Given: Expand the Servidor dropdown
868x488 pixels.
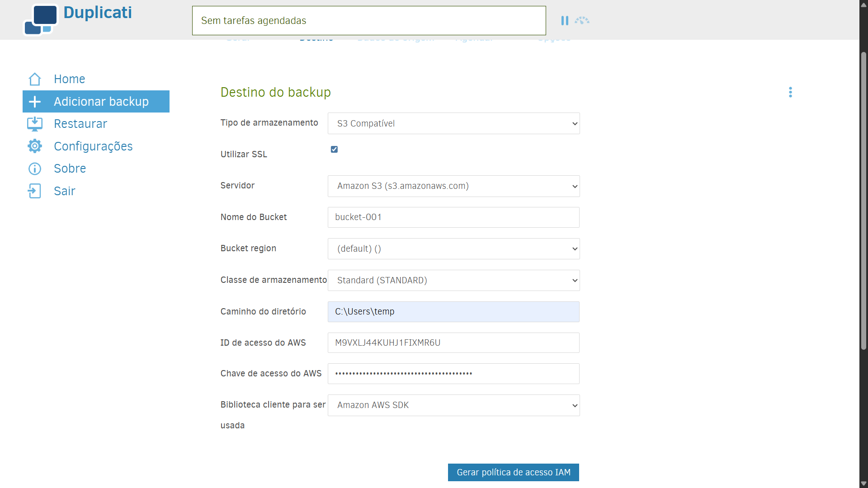Looking at the screenshot, I should point(453,186).
